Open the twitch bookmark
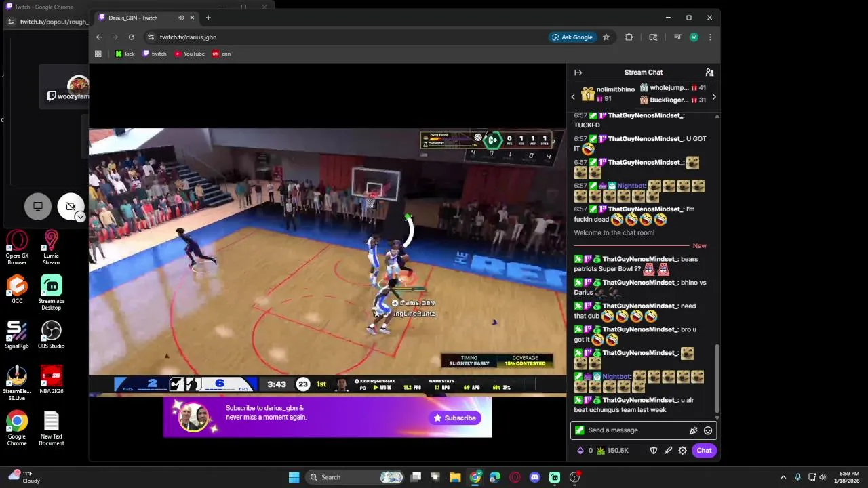Screen dimensions: 868x488 [154, 54]
